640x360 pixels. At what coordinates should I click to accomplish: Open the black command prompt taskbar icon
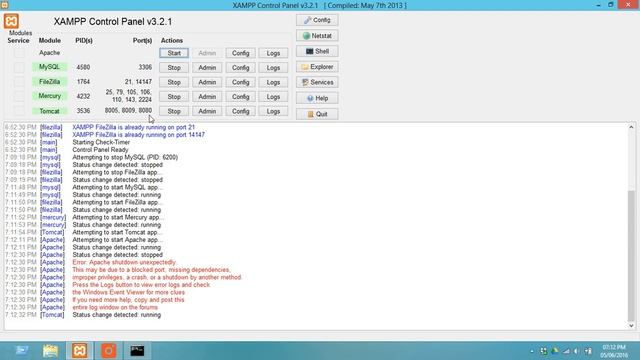pos(137,351)
